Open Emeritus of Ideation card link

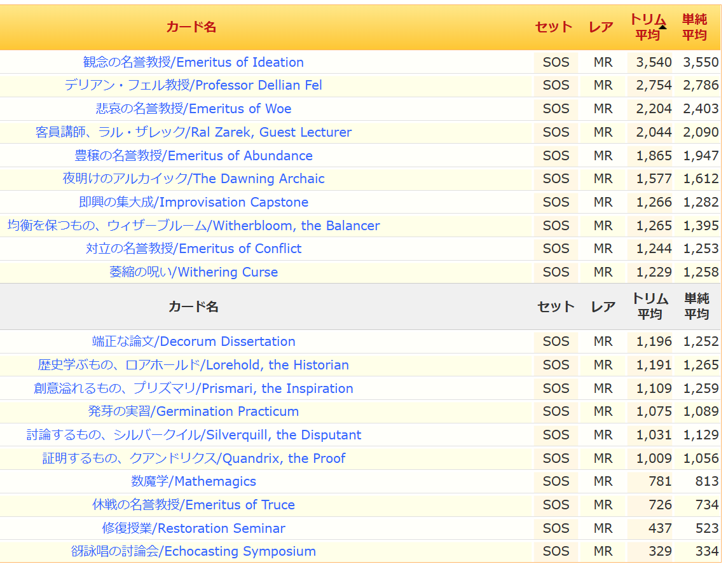coord(193,62)
